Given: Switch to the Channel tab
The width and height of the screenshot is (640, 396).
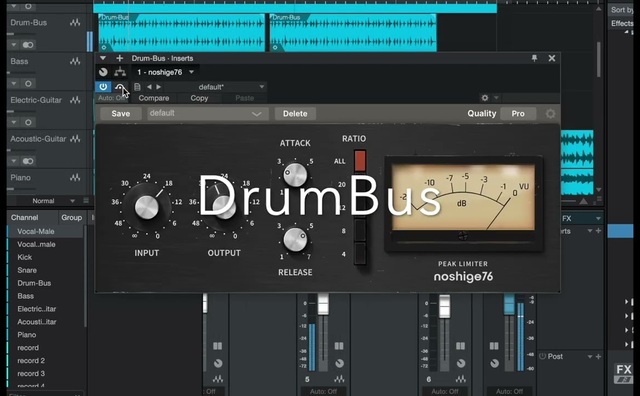Looking at the screenshot, I should pos(24,218).
